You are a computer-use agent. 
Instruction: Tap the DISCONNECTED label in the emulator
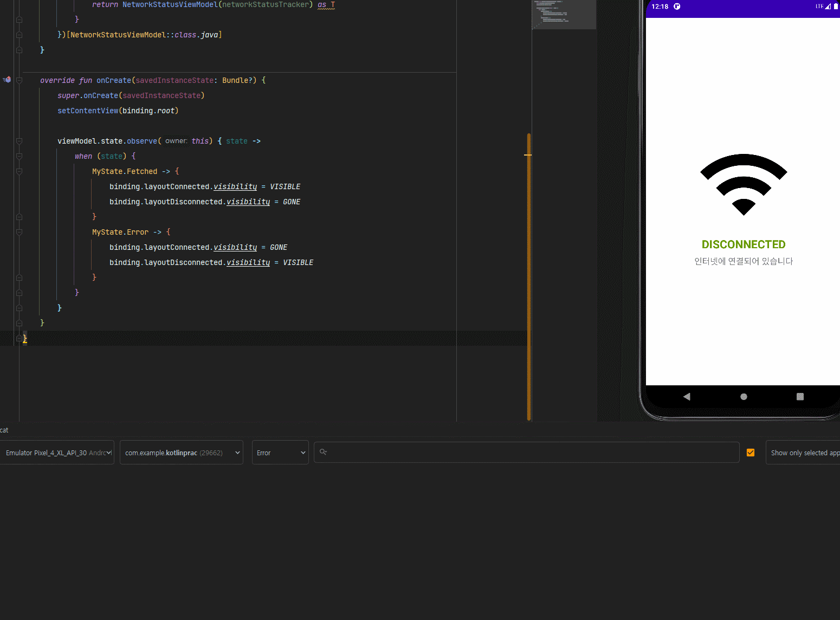(744, 244)
